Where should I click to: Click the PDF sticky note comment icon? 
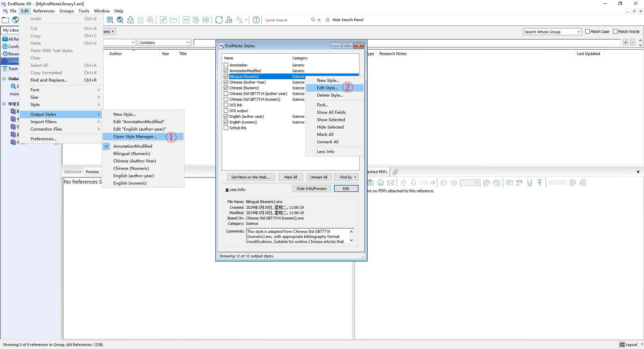[509, 183]
